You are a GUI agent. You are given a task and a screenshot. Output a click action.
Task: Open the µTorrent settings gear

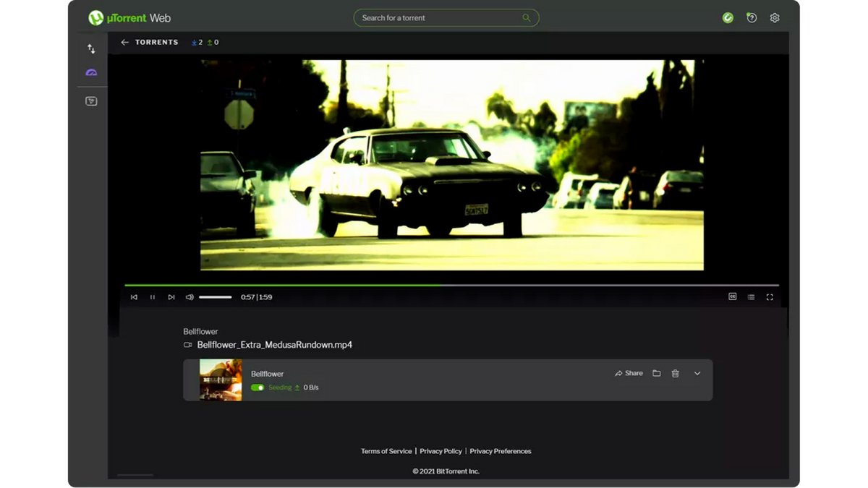coord(774,17)
